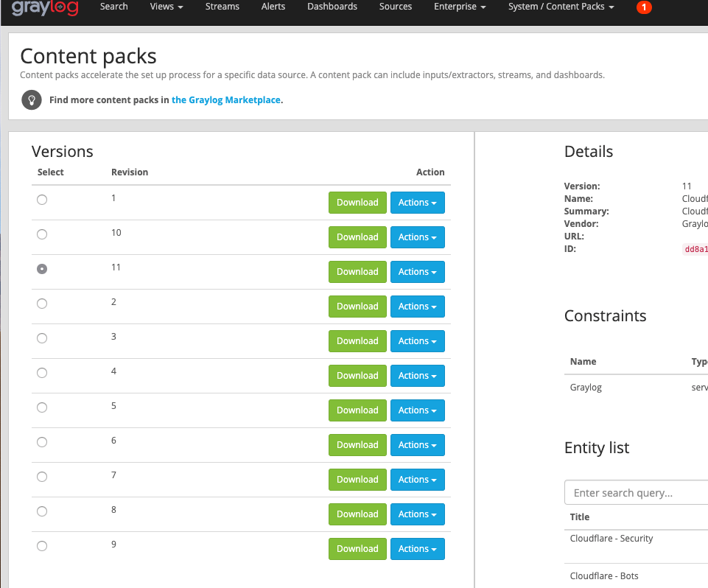Image resolution: width=708 pixels, height=588 pixels.
Task: Download revision 4 of content pack
Action: pos(357,376)
